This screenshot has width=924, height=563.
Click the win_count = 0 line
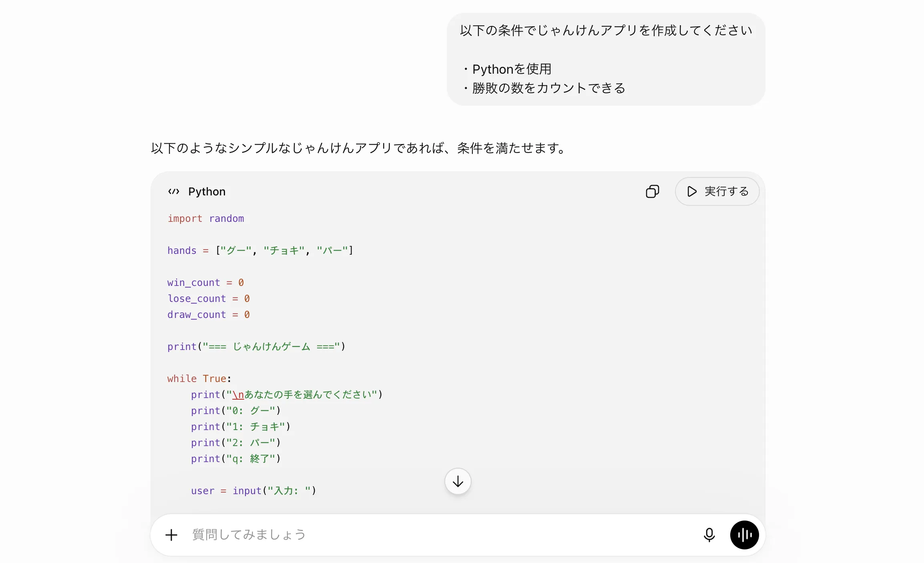click(206, 283)
